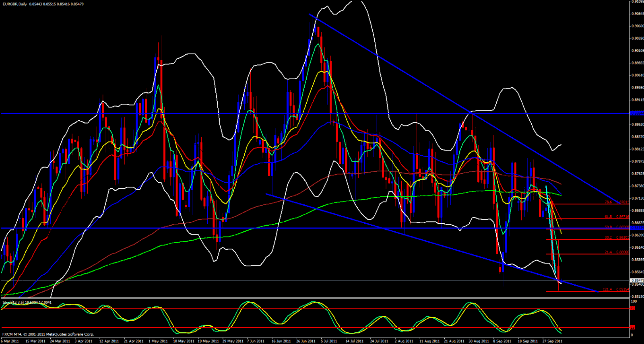Click the 5 Jul 2011 date label

[x=329, y=341]
